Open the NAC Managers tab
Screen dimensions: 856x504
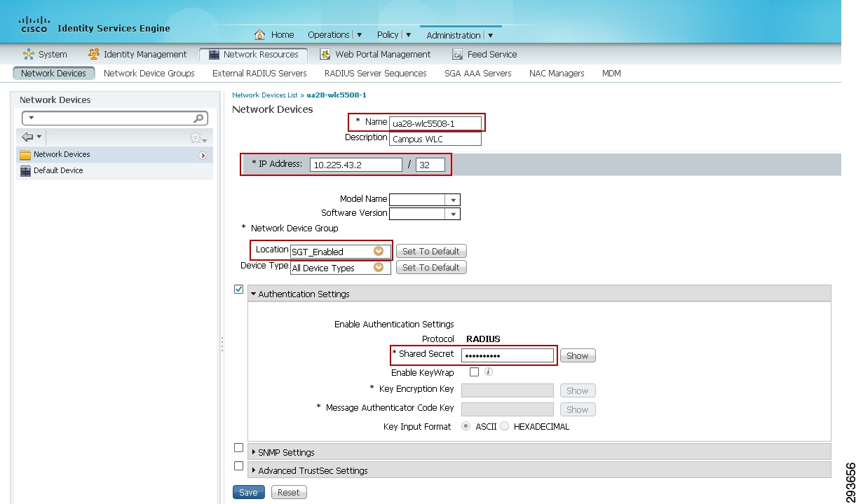pyautogui.click(x=557, y=73)
